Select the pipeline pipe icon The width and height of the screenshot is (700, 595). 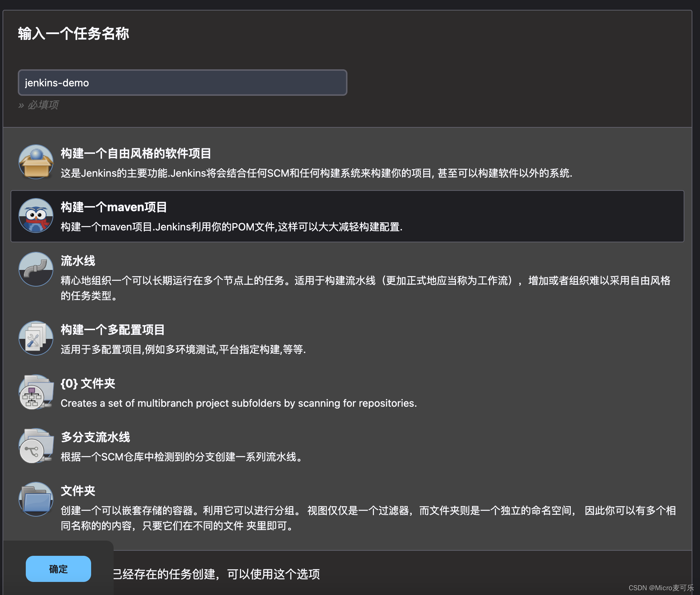36,269
